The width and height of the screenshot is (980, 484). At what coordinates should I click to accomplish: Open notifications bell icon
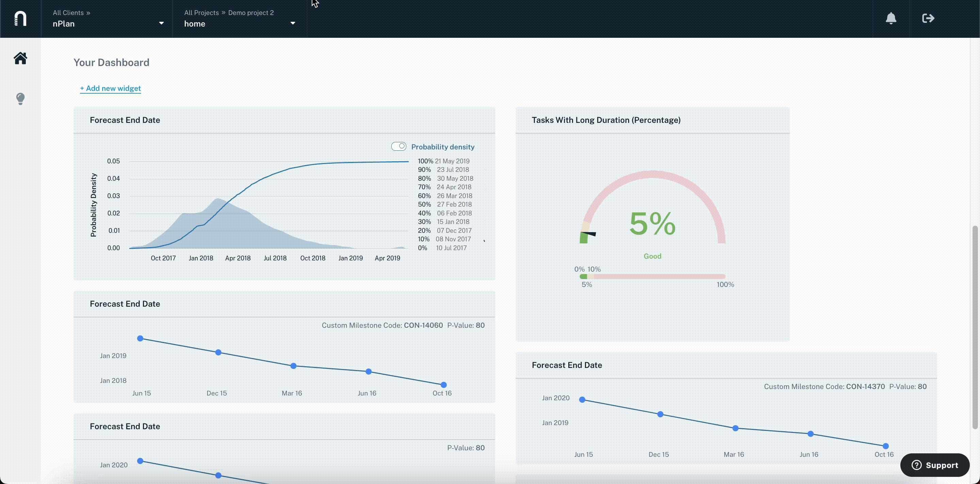(x=891, y=18)
